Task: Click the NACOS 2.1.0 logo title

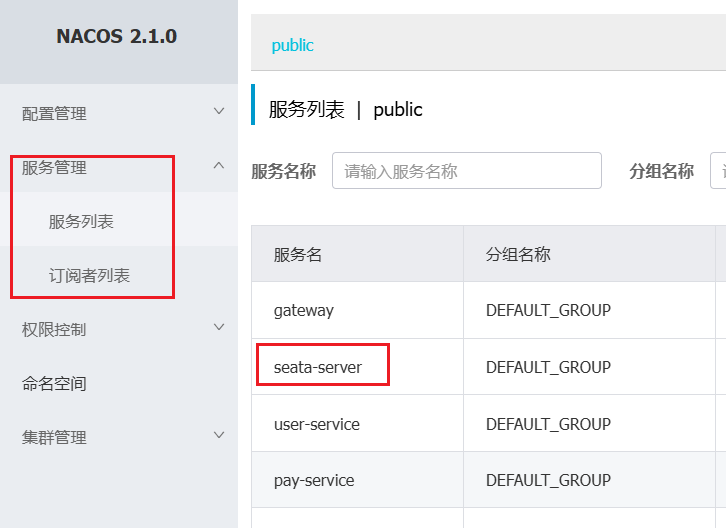Action: (117, 36)
